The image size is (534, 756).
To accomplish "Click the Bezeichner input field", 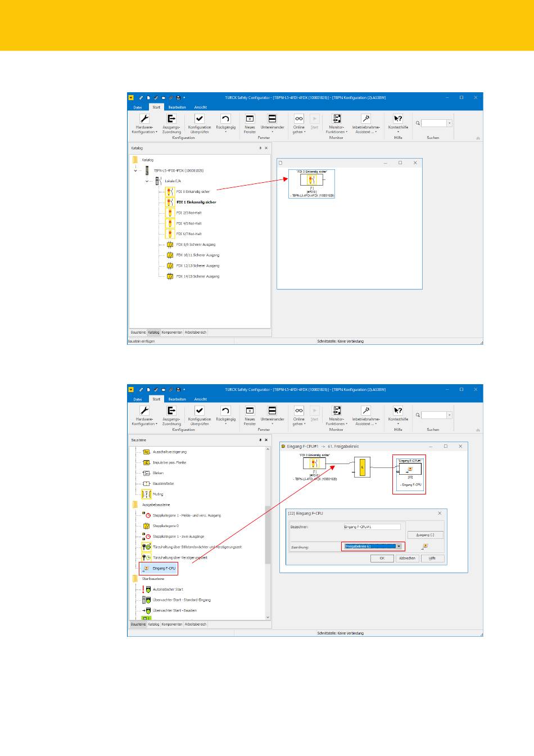I will click(x=372, y=527).
